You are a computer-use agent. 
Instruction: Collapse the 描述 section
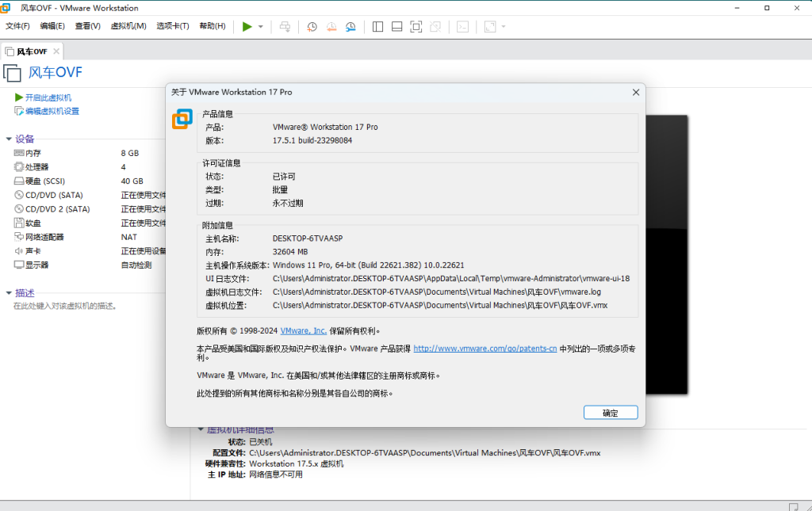(x=8, y=293)
